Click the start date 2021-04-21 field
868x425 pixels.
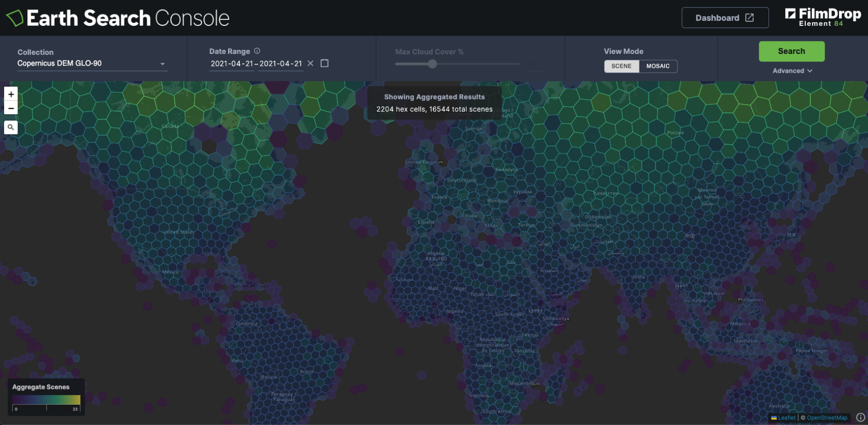tap(232, 64)
